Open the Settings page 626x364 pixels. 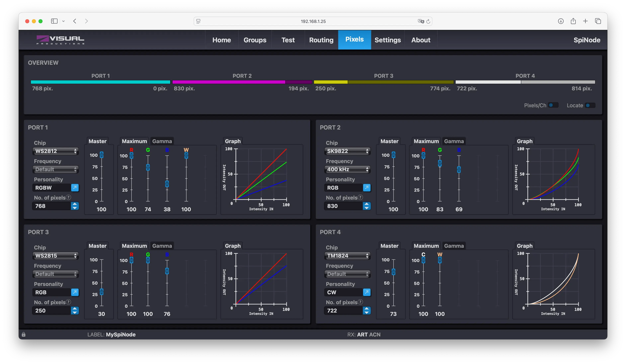(x=388, y=40)
